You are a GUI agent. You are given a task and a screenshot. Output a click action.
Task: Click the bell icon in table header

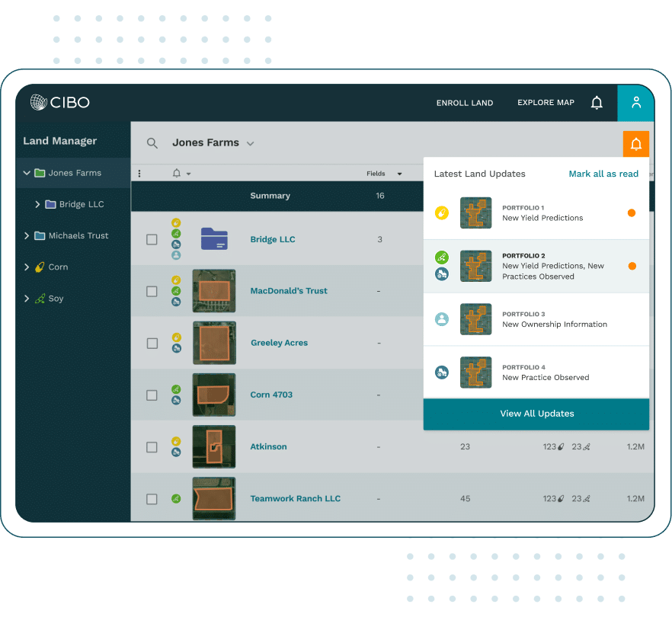click(177, 173)
